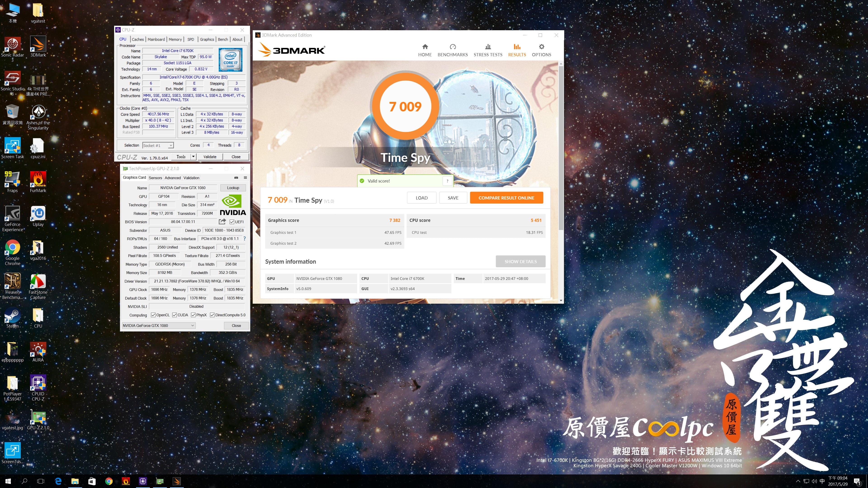Open Recycle Bin desktop icon
This screenshot has height=488, width=868.
(x=12, y=115)
